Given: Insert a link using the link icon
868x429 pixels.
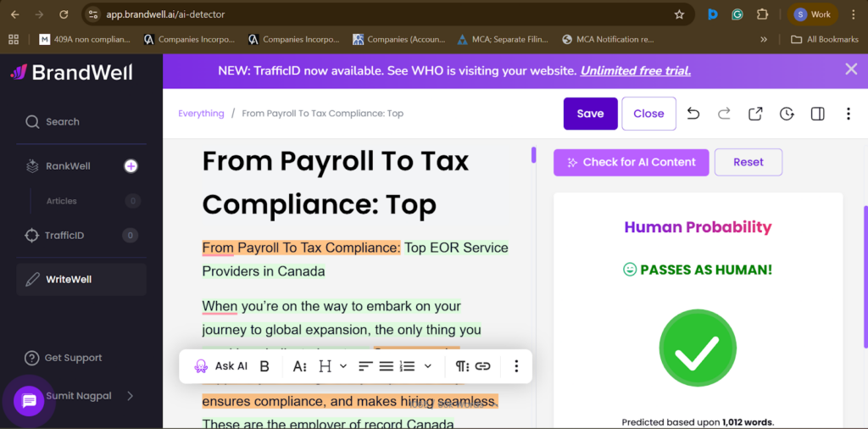Looking at the screenshot, I should [482, 366].
